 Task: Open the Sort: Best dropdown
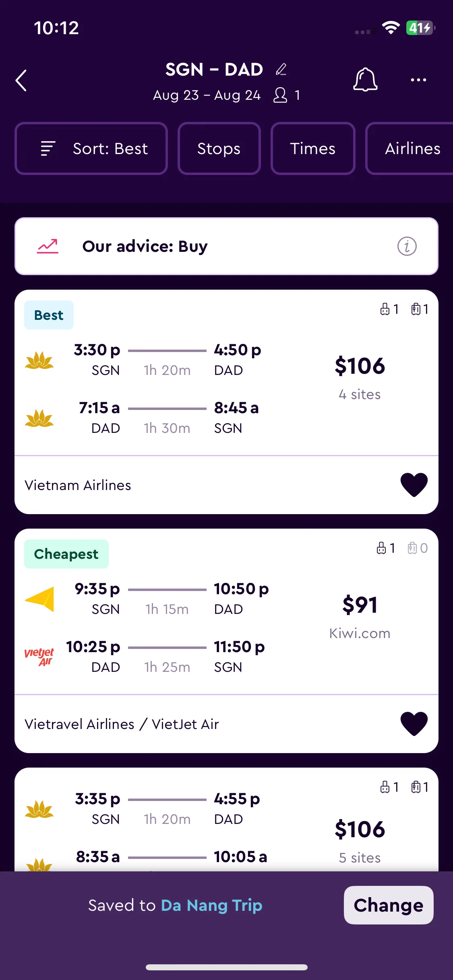click(91, 148)
